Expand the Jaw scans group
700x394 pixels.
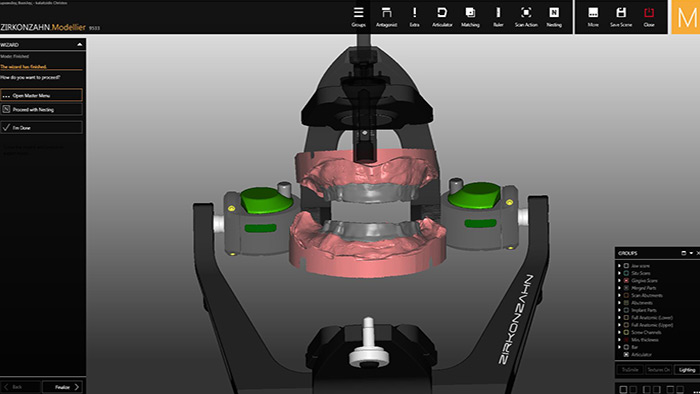click(x=619, y=266)
